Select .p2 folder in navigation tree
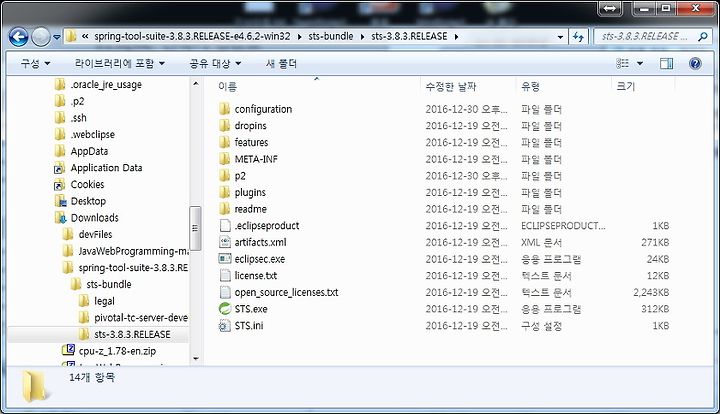 pyautogui.click(x=77, y=101)
